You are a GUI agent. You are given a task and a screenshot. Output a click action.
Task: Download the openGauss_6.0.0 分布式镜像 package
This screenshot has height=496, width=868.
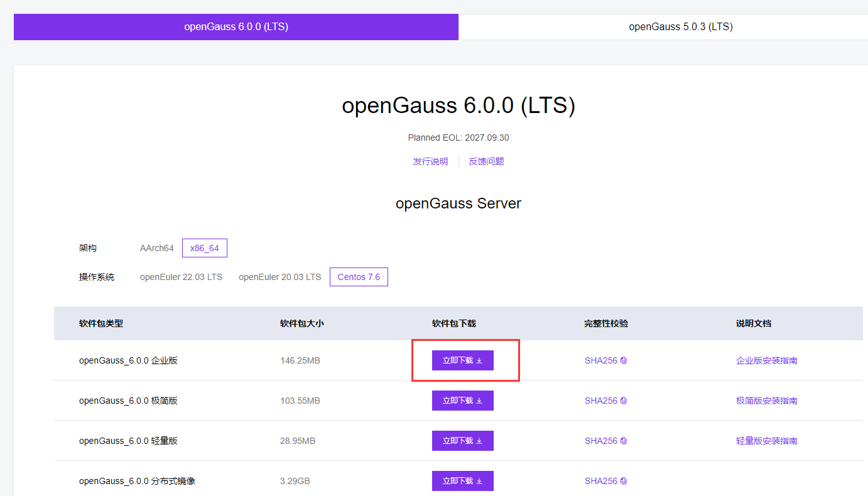coord(463,481)
